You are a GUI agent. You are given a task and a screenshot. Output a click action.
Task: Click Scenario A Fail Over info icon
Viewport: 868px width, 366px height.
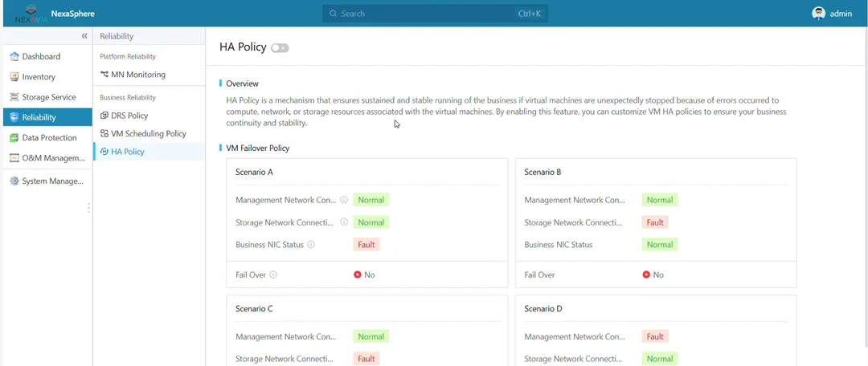(273, 274)
